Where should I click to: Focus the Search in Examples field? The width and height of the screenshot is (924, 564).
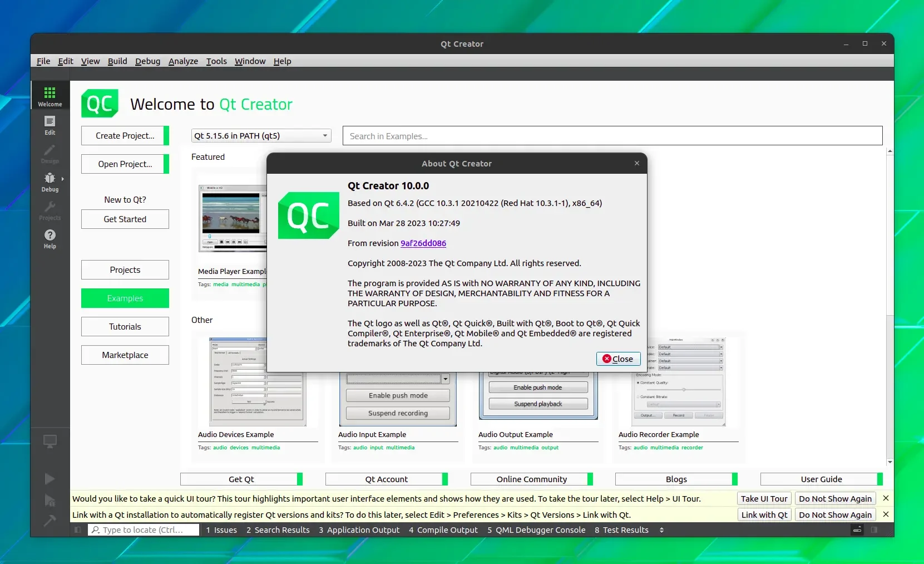pos(612,136)
